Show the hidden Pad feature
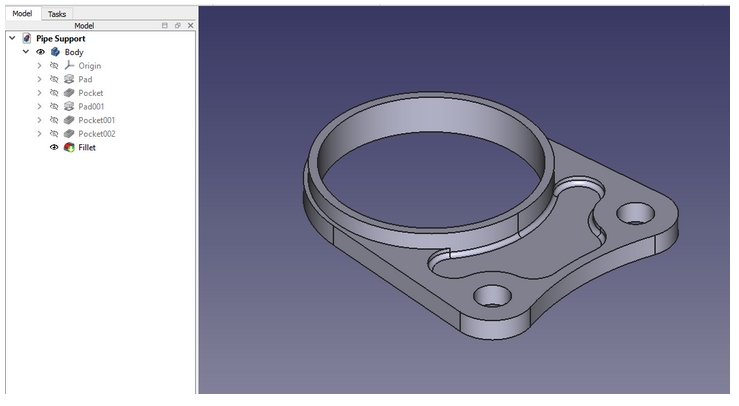This screenshot has width=739, height=406. pos(54,79)
